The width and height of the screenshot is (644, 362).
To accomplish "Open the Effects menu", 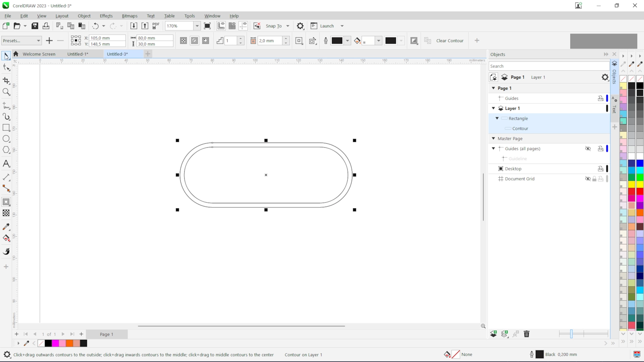I will (x=106, y=16).
